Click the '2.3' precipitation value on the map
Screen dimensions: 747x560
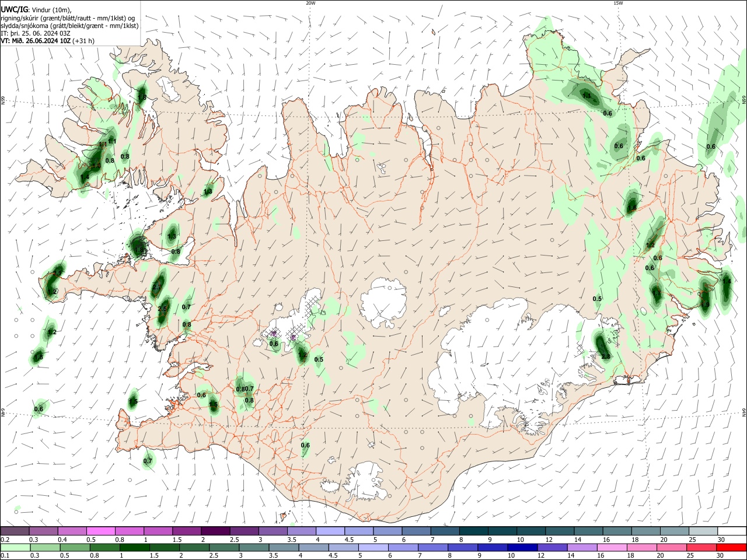(605, 356)
